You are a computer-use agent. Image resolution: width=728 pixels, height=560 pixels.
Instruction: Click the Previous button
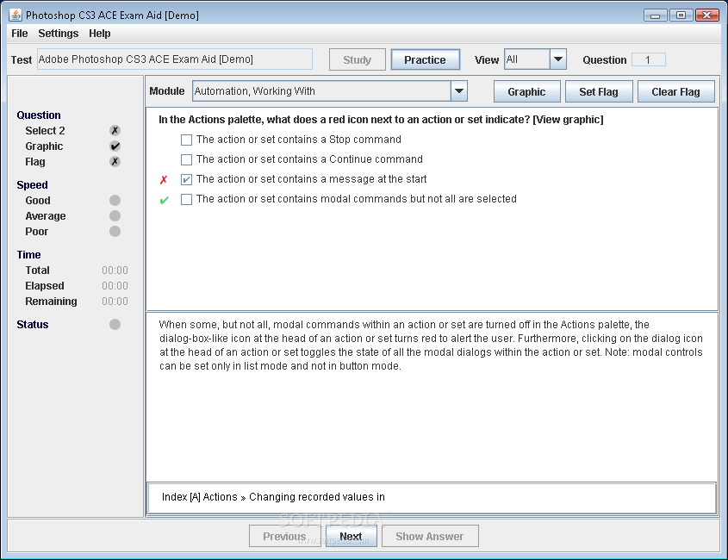pos(284,537)
